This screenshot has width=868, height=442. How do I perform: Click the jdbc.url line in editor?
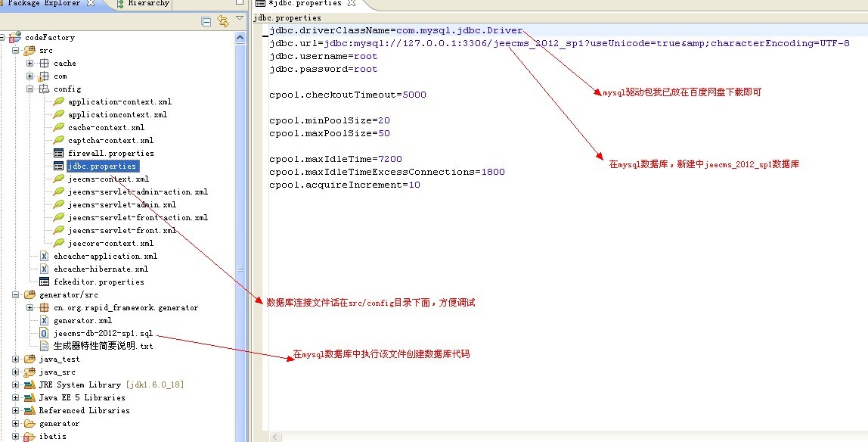tap(559, 43)
